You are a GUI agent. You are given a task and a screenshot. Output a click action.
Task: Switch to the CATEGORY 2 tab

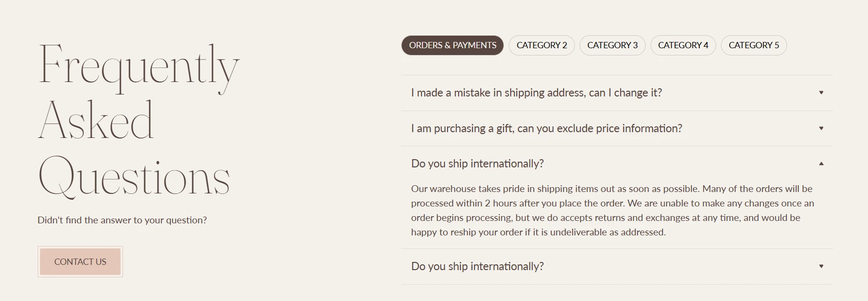(542, 45)
